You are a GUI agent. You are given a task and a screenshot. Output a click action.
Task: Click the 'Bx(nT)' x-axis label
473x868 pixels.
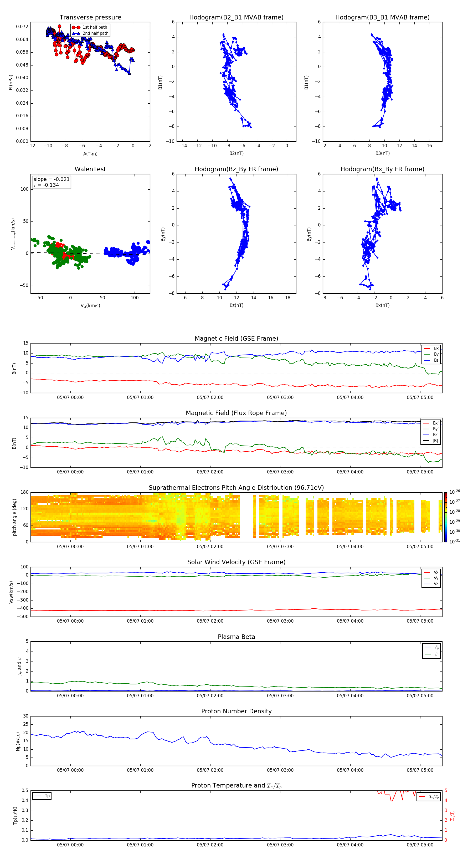pos(382,305)
